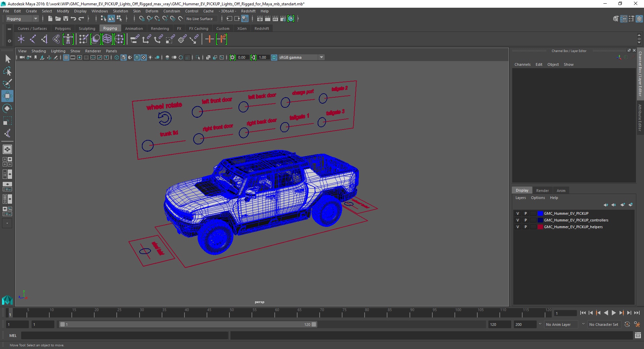644x349 pixels.
Task: Create a new empty display layer
Action: 623,205
